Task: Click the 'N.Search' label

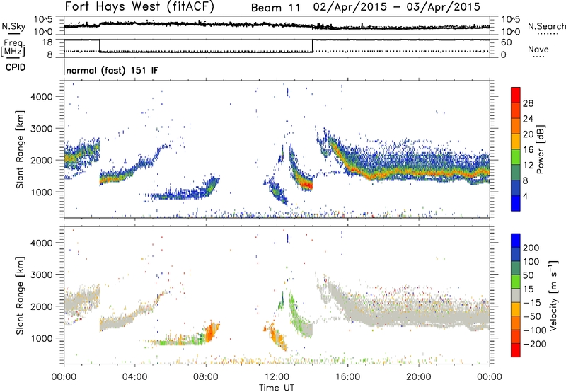Action: coord(547,26)
